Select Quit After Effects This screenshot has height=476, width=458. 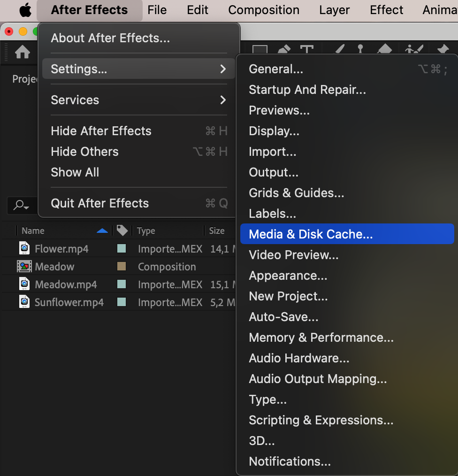(99, 203)
